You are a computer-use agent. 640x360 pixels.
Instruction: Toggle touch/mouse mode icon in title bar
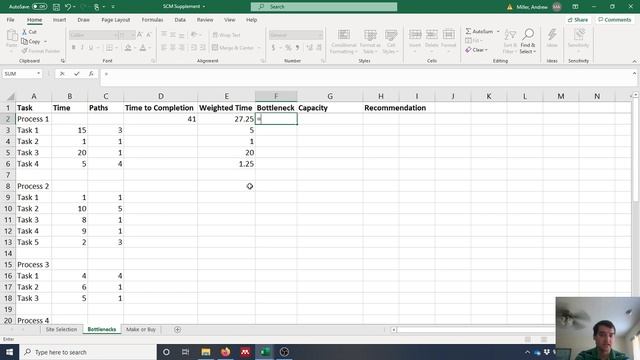(x=97, y=7)
